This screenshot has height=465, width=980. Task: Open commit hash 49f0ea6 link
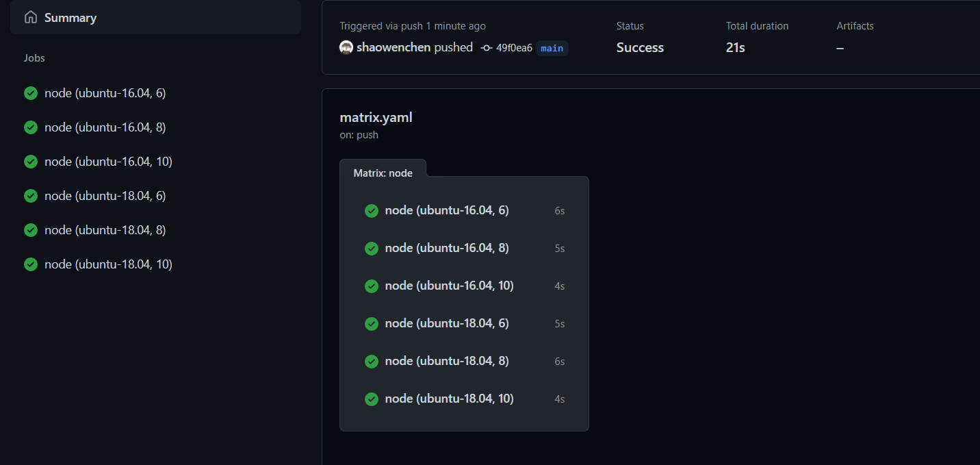tap(514, 48)
